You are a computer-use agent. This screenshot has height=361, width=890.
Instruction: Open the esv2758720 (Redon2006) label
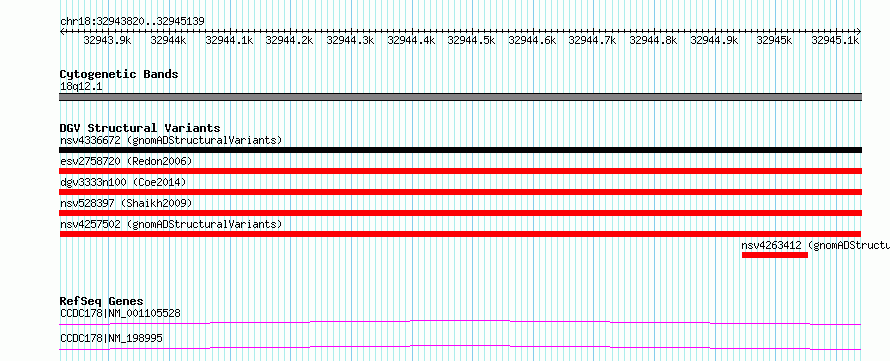point(126,161)
